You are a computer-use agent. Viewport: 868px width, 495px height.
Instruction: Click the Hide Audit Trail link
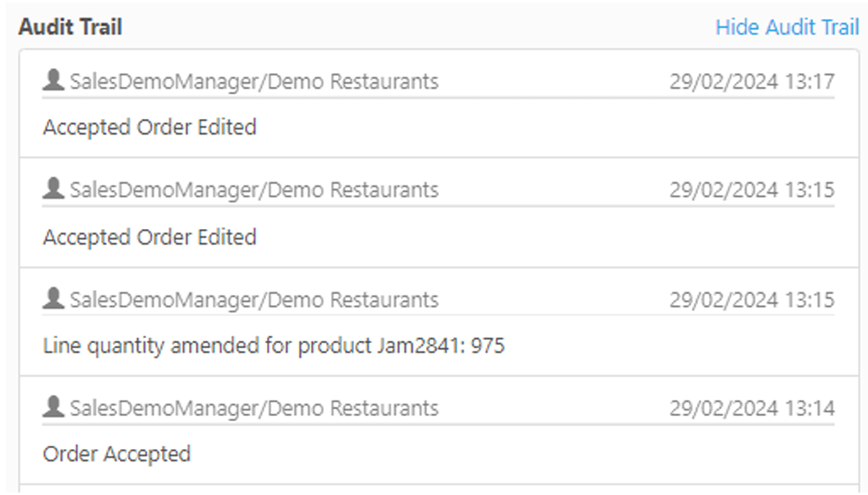coord(787,27)
